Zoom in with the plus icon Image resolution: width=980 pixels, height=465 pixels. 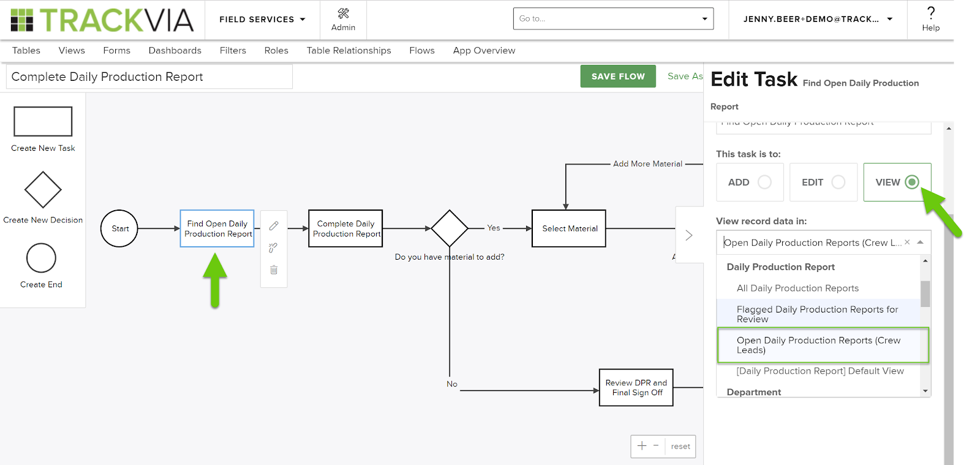[x=642, y=446]
